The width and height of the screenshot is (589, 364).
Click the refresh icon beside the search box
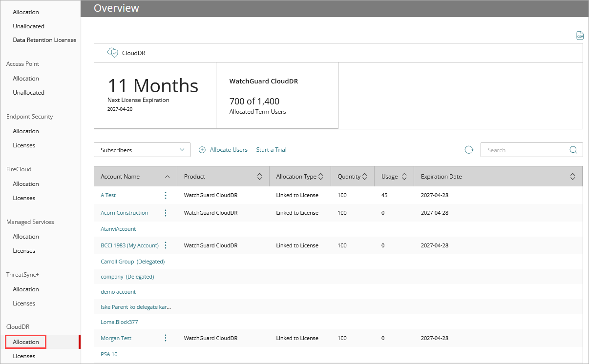pyautogui.click(x=469, y=150)
